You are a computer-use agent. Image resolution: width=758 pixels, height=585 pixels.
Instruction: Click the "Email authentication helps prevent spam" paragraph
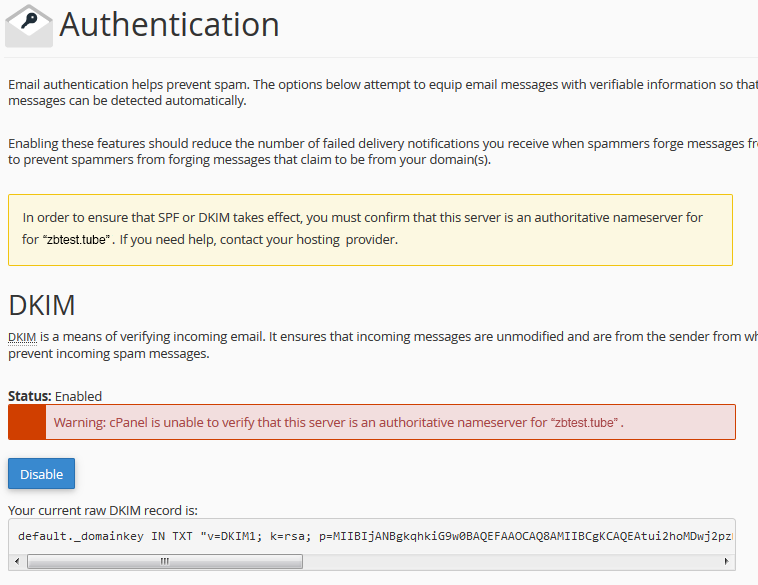click(x=300, y=84)
